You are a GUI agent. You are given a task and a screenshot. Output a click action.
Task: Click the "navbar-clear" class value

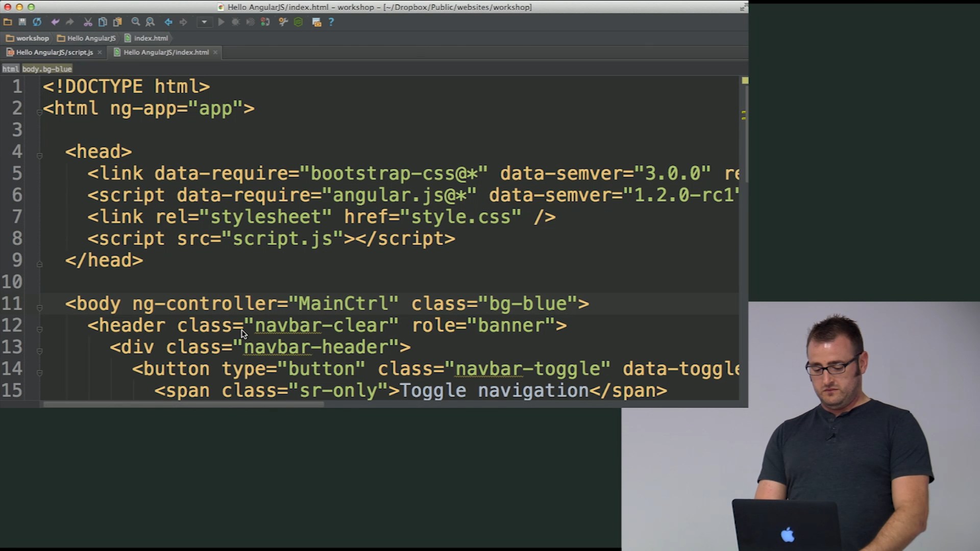[321, 325]
